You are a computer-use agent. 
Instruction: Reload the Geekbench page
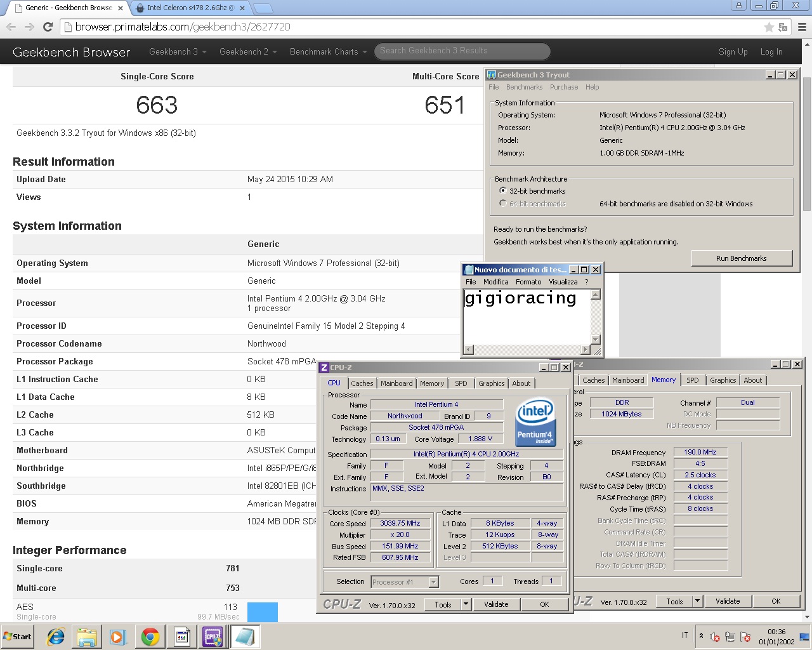48,27
